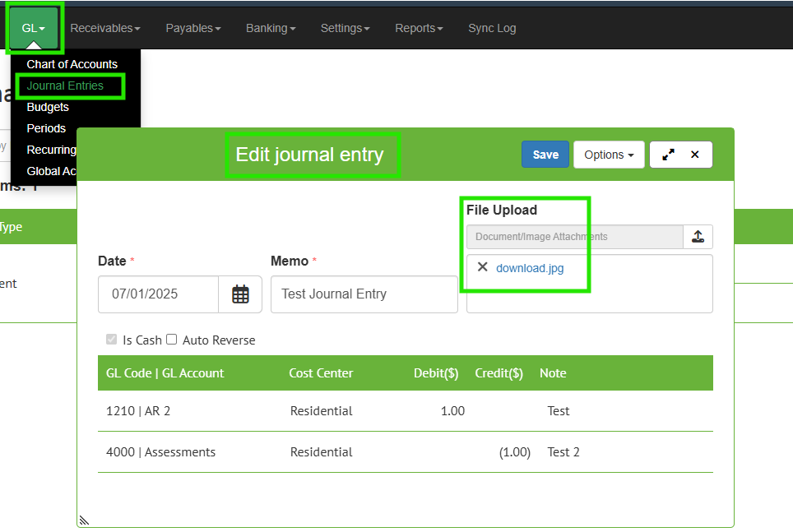Remove the download.jpg attachment with X
This screenshot has width=793, height=532.
click(483, 267)
